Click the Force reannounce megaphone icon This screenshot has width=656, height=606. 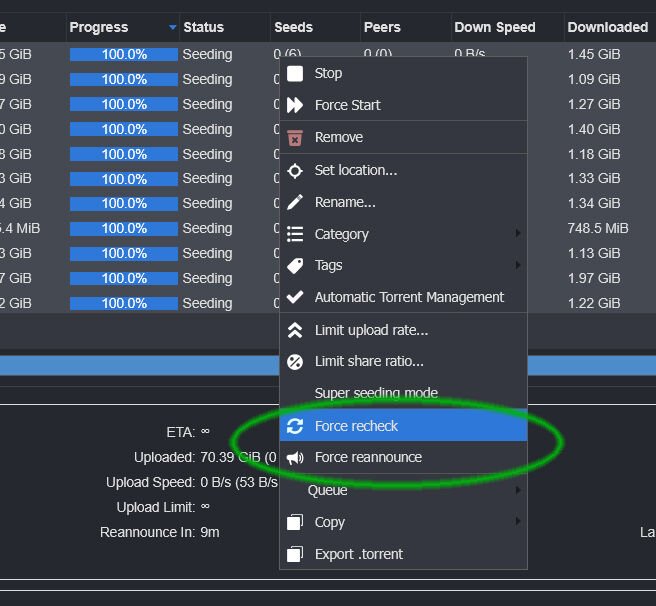pyautogui.click(x=295, y=457)
